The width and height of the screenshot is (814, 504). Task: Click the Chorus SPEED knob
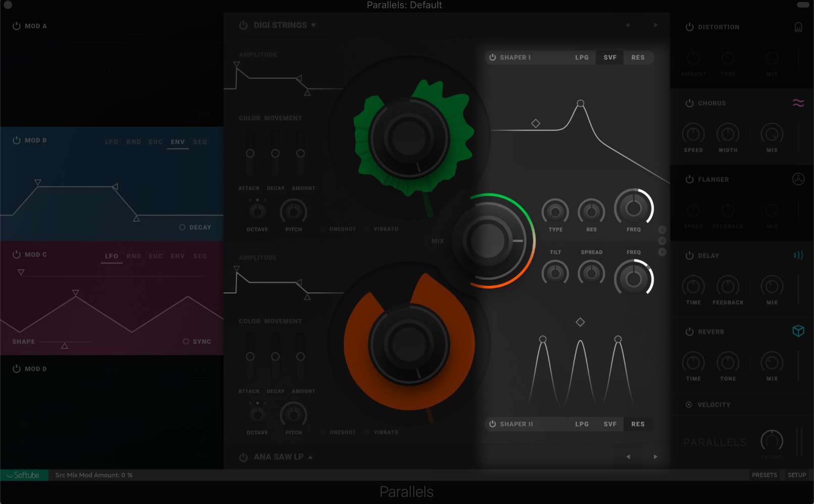[693, 134]
